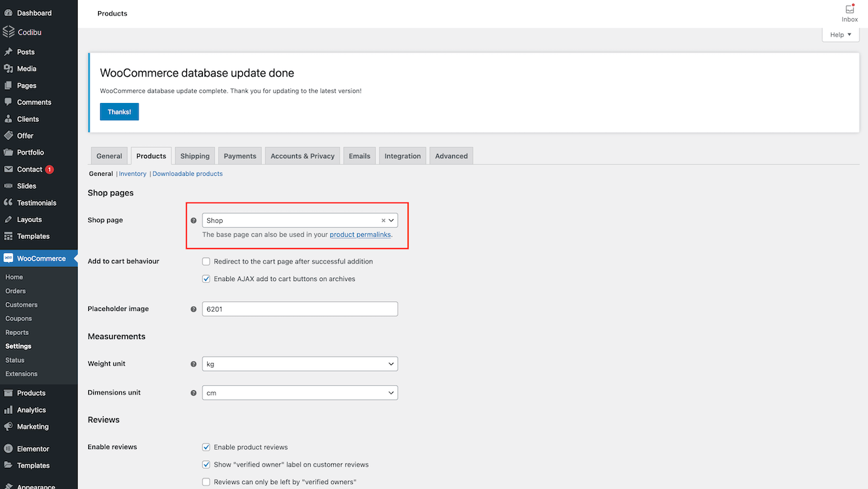Clear Shop page selection with x
Viewport: 868px width, 489px height.
coord(383,220)
